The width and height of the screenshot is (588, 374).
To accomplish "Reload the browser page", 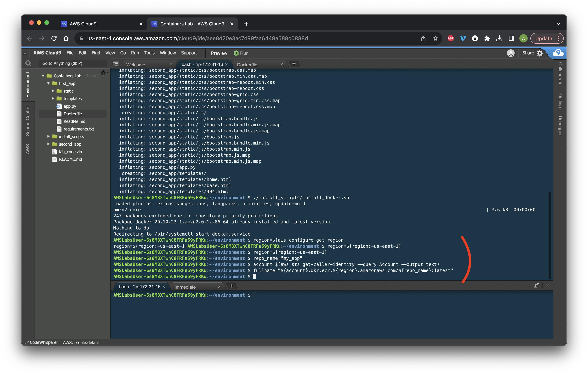I will coord(54,38).
